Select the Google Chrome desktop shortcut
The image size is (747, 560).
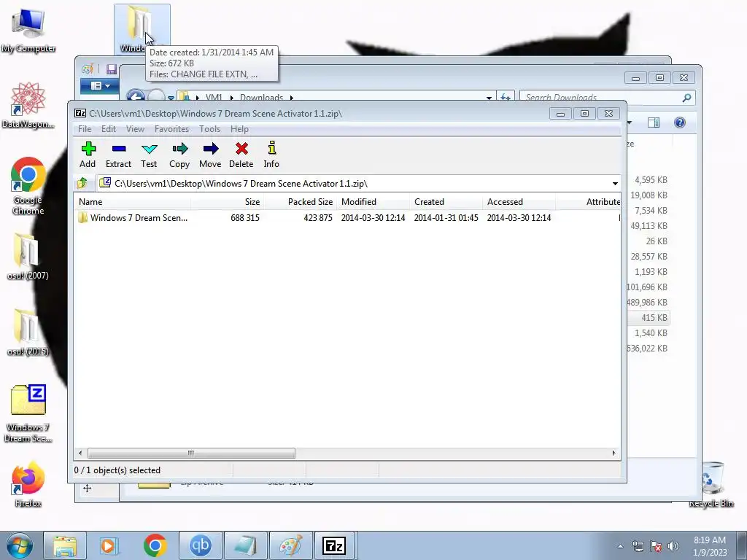tap(28, 186)
